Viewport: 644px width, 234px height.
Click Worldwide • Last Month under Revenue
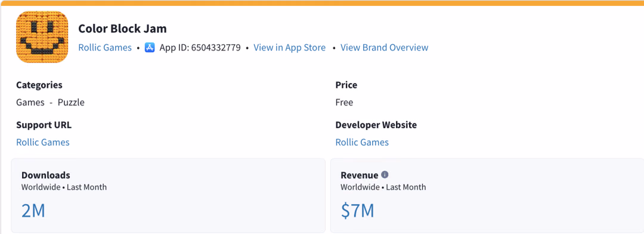[x=383, y=187]
